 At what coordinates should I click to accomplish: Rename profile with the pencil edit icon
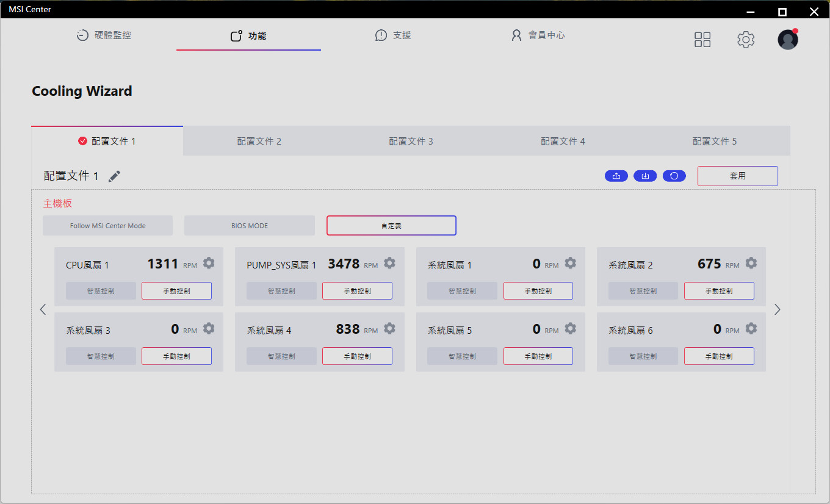pyautogui.click(x=114, y=176)
